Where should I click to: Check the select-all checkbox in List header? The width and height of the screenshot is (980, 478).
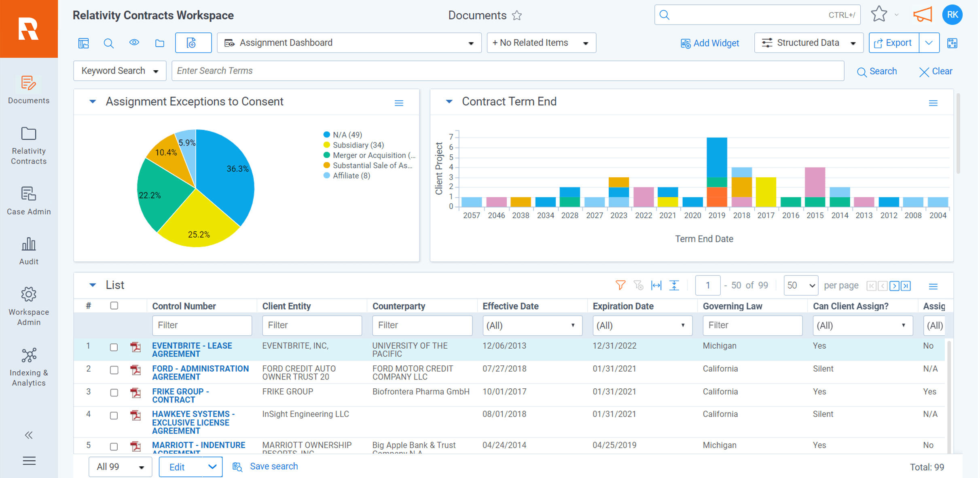click(114, 306)
